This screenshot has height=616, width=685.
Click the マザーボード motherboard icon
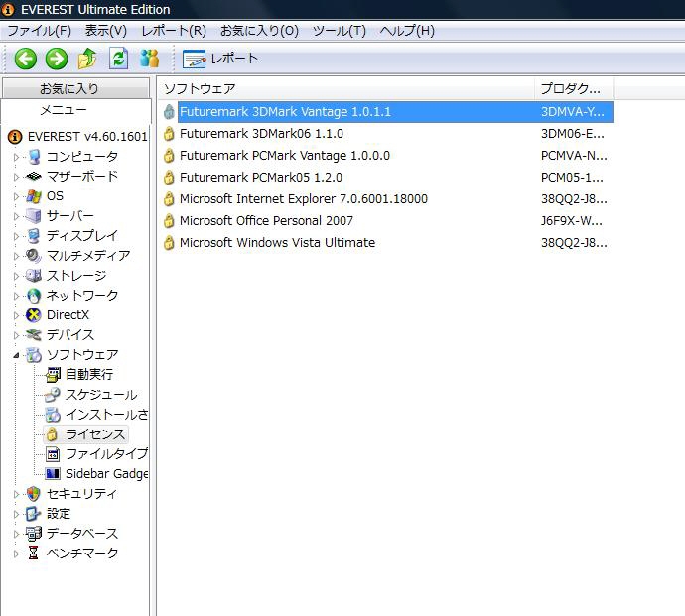[34, 176]
